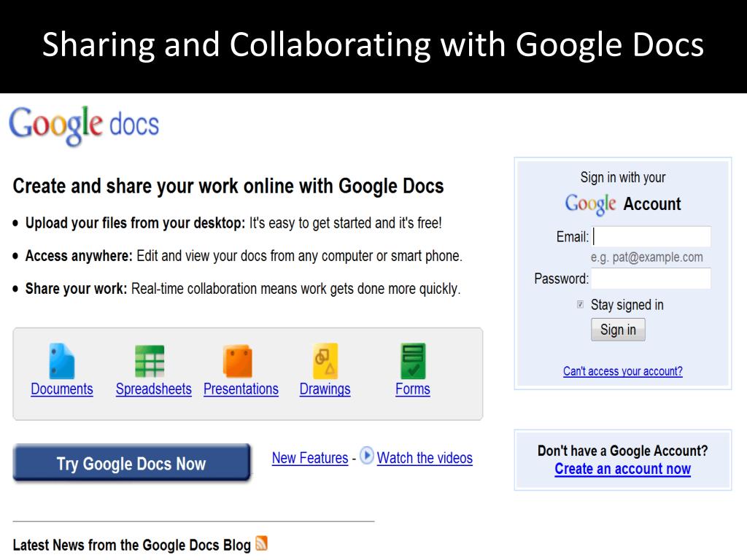The image size is (747, 560).
Task: Click the Sign in button
Action: (x=618, y=330)
